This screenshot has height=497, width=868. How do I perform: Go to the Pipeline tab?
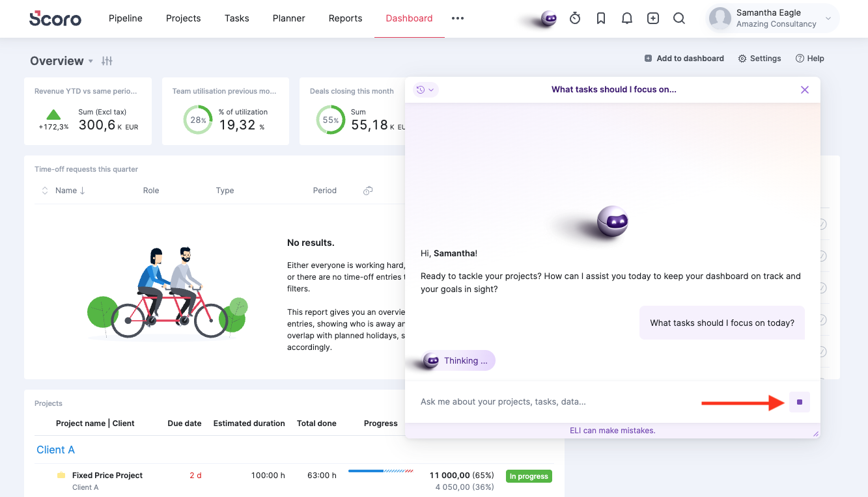point(126,18)
